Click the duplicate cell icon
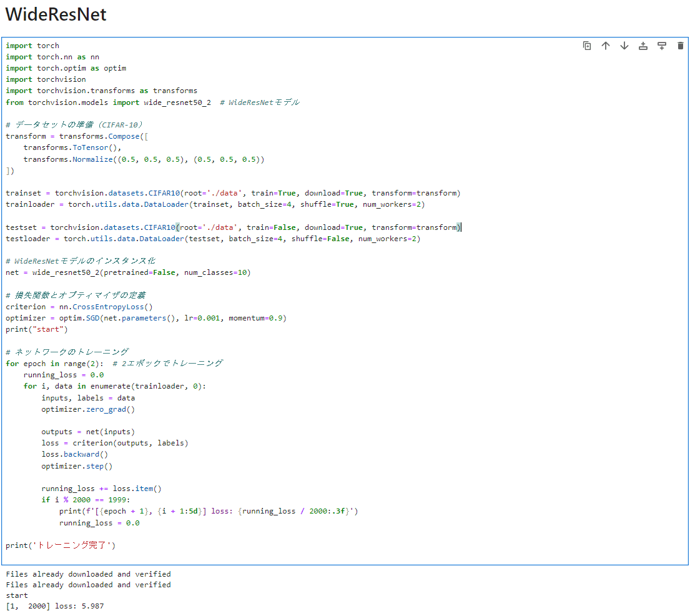 [x=587, y=45]
